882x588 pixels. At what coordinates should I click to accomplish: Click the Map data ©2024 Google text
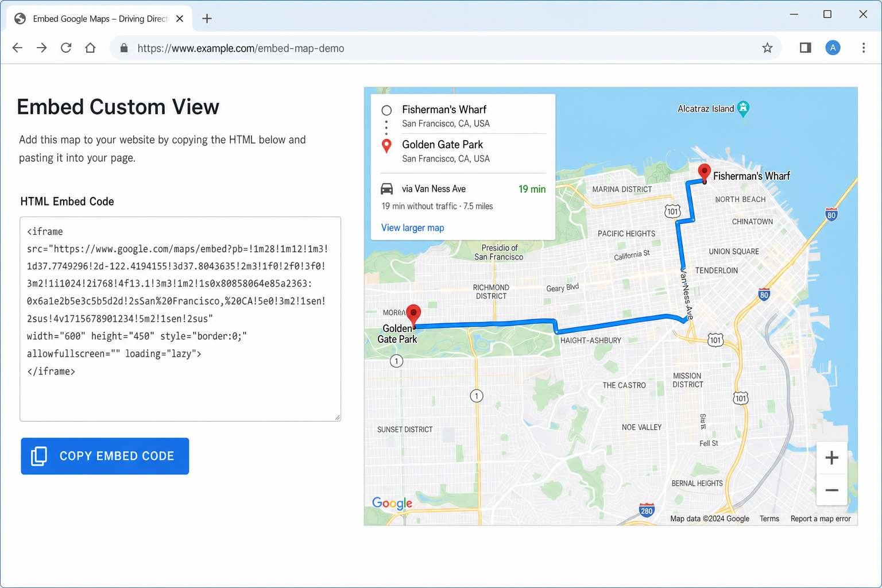pos(710,519)
